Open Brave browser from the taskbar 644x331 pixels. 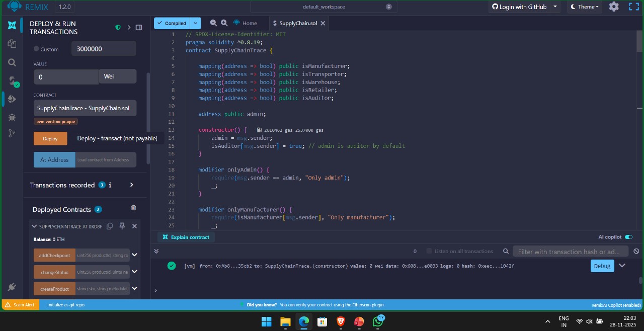[x=341, y=321]
